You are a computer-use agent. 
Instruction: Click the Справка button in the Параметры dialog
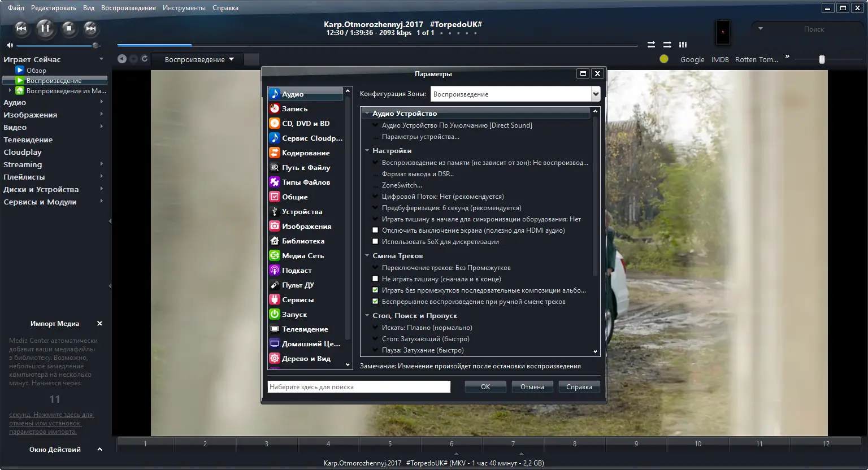[579, 387]
